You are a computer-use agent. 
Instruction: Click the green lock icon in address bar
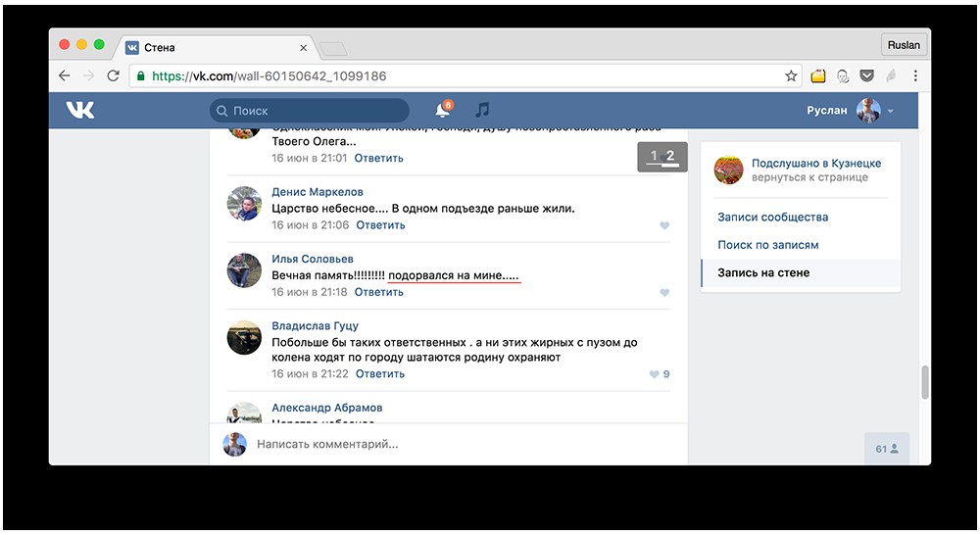(x=140, y=75)
